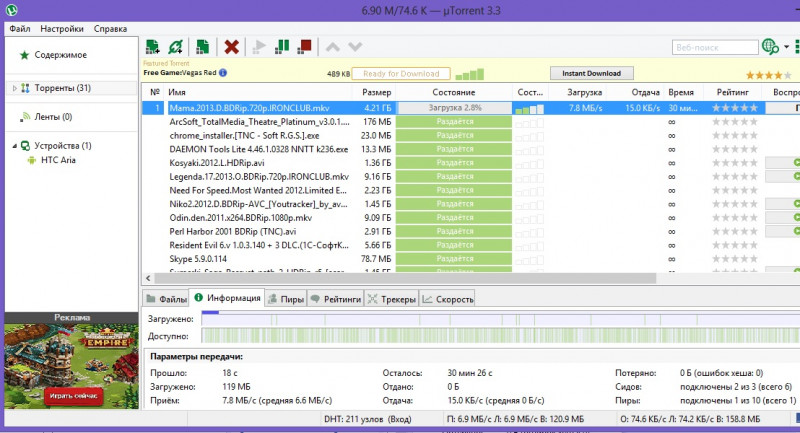Image resolution: width=800 pixels, height=433 pixels.
Task: Click the info icon next to Vegas Red
Action: click(x=223, y=72)
